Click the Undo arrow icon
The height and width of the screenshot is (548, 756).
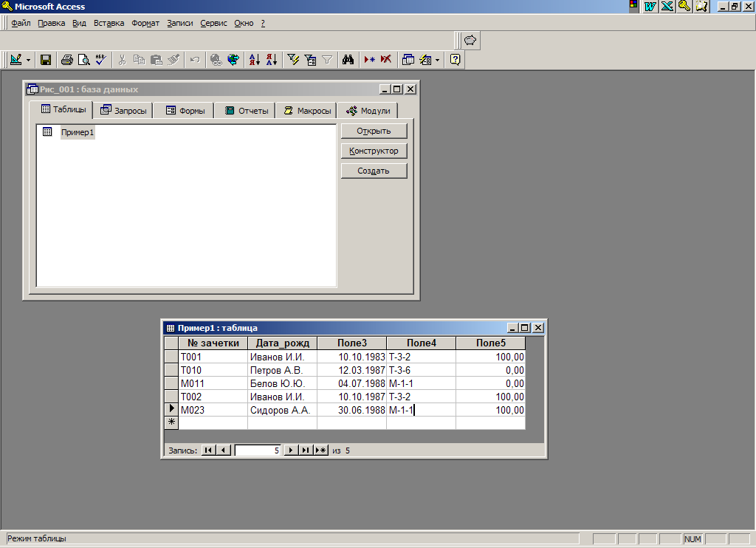click(195, 60)
